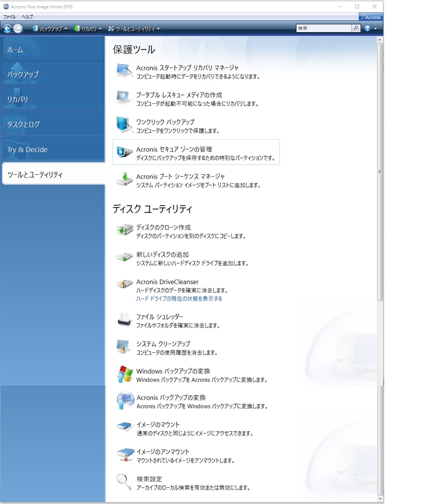The height and width of the screenshot is (504, 435).
Task: Click the ファイル シュレッダー shredder icon
Action: pos(124,319)
